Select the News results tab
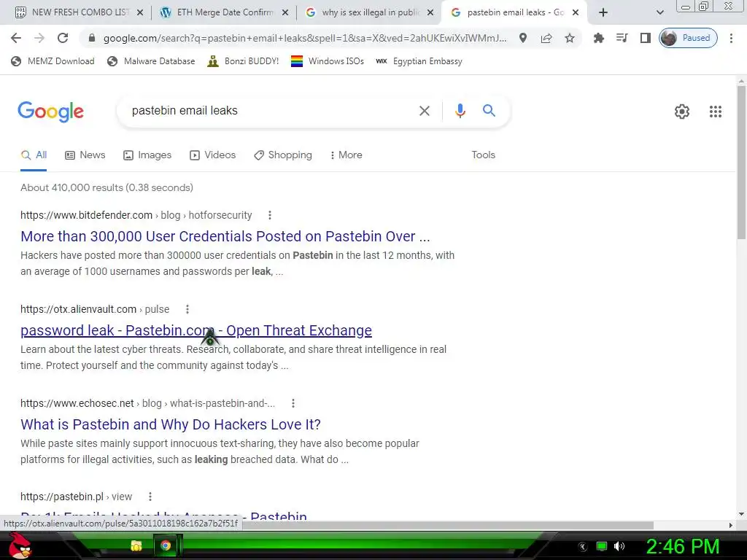 85,155
